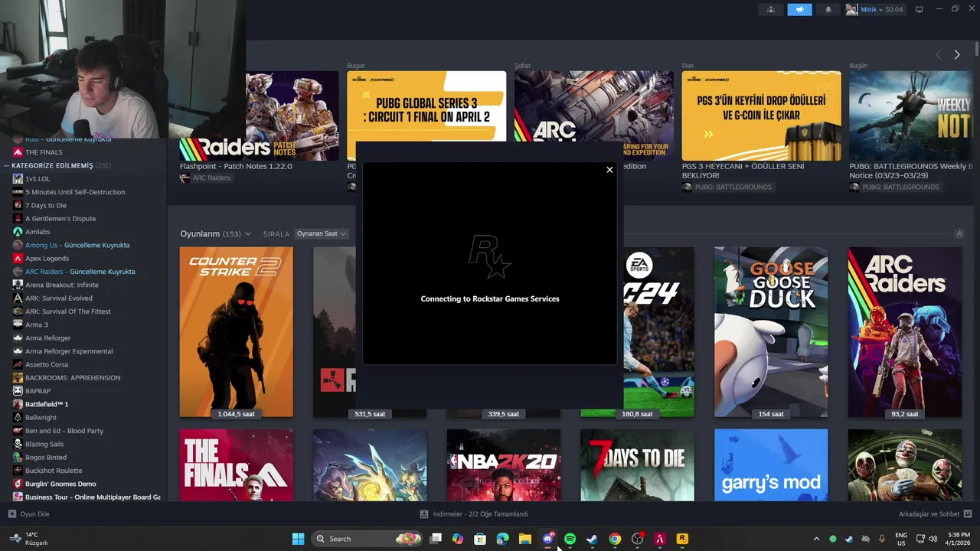Open the Steam friends activity group icon
Viewport: 980px width, 551px height.
[x=771, y=9]
